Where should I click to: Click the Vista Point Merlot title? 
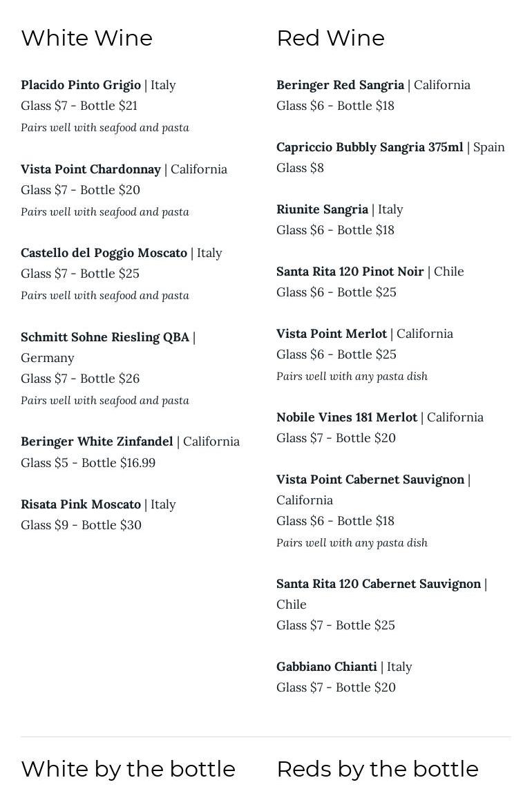(332, 334)
